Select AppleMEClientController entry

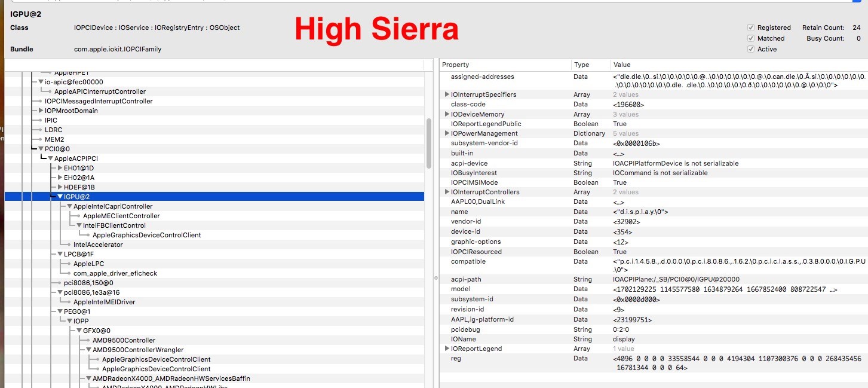point(121,216)
